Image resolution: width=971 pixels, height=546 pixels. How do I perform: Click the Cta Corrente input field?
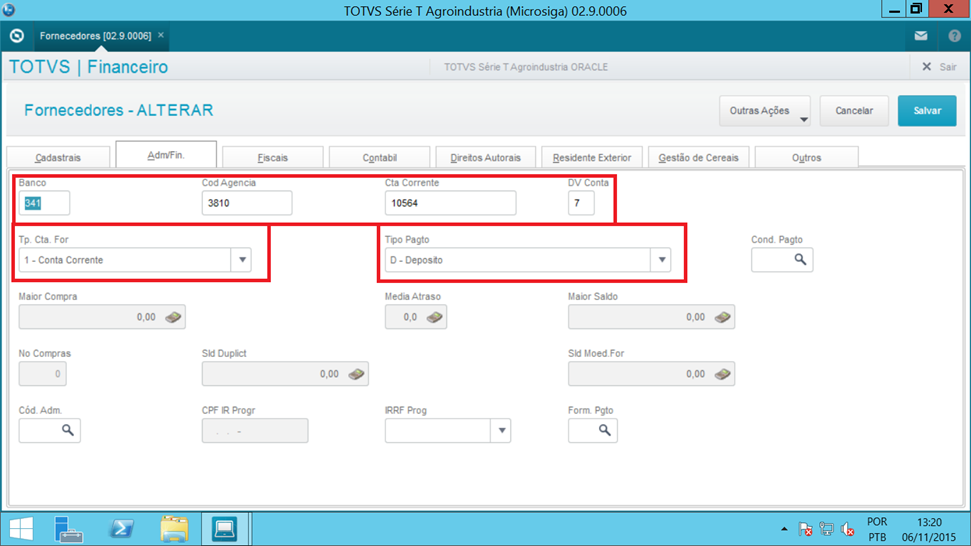tap(450, 203)
